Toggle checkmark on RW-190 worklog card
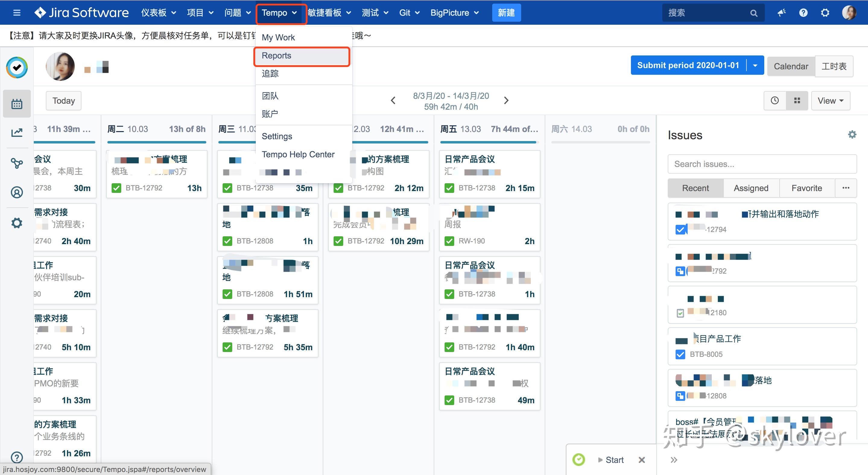Screen dimensions: 868x475 point(449,241)
